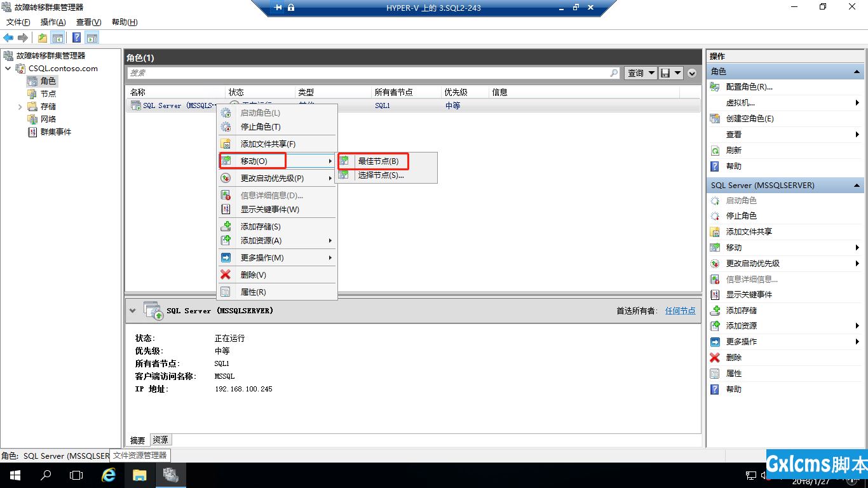The width and height of the screenshot is (868, 488).
Task: Click the 优先级 column header
Action: click(x=465, y=92)
